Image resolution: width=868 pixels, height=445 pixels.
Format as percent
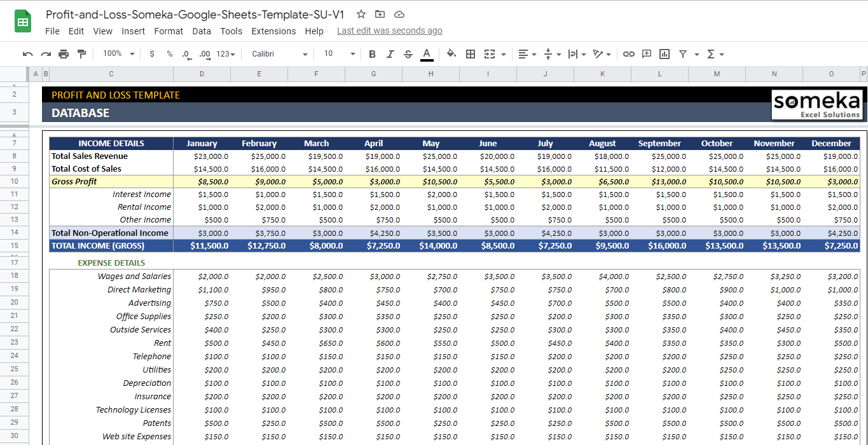click(170, 54)
